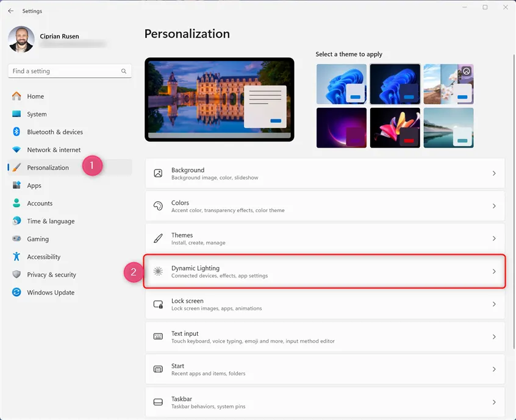This screenshot has height=420, width=516.
Task: Click the vertical scrollbar on right
Action: point(514,201)
